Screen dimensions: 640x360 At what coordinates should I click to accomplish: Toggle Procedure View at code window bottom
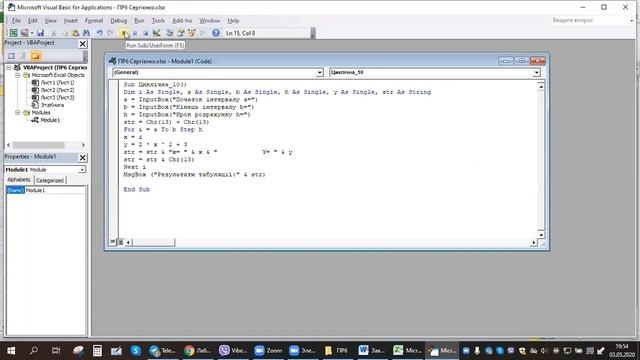pyautogui.click(x=113, y=242)
